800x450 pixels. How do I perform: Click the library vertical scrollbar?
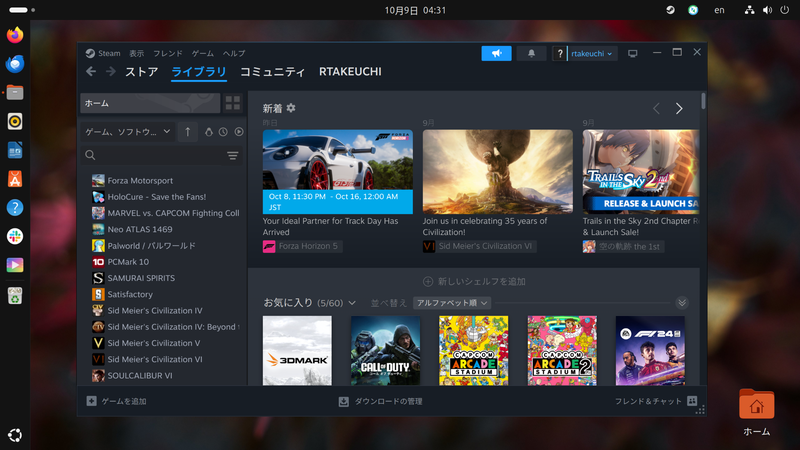[703, 101]
